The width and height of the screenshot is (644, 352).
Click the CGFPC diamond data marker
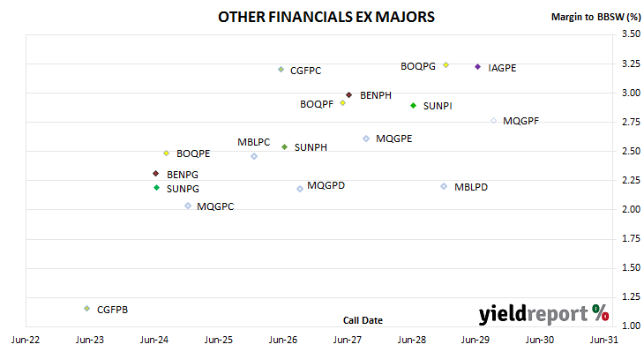(x=281, y=70)
